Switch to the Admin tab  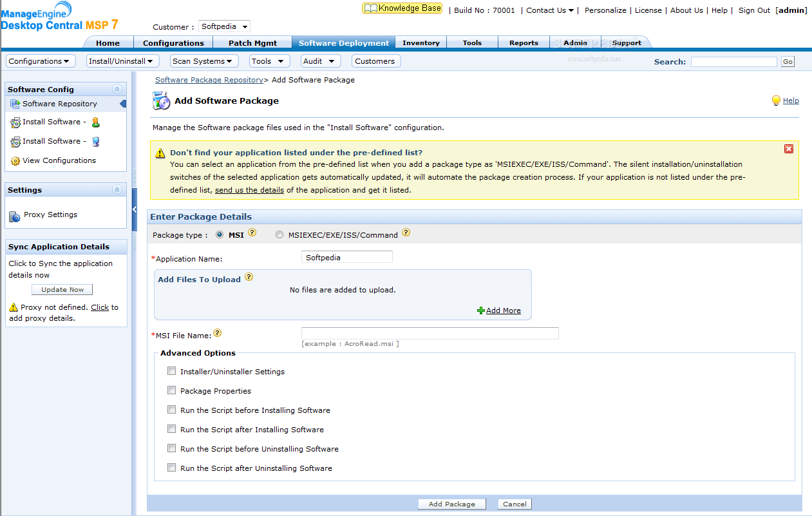pos(575,43)
